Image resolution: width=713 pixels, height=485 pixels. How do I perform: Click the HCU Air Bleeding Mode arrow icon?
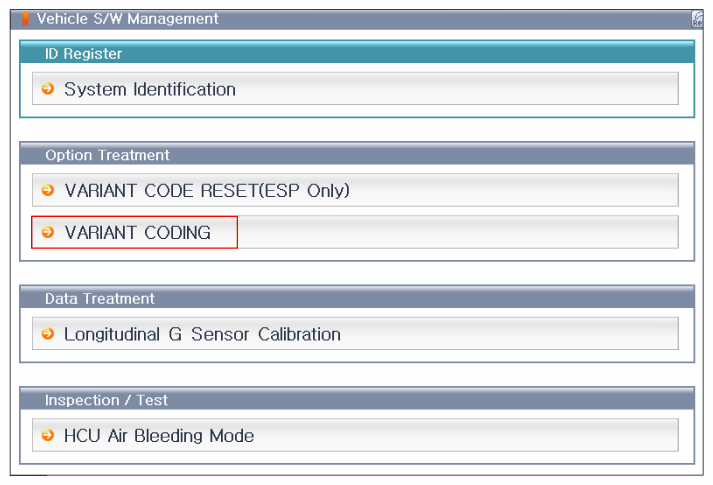coord(47,435)
